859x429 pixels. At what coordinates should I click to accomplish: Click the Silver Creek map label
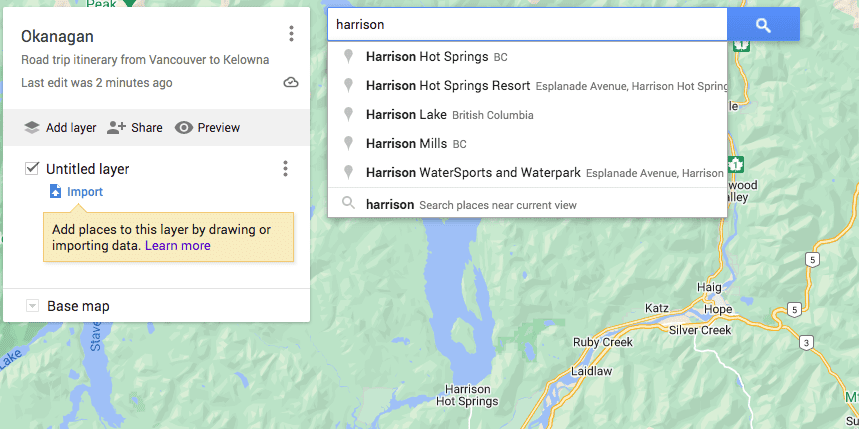click(x=700, y=330)
